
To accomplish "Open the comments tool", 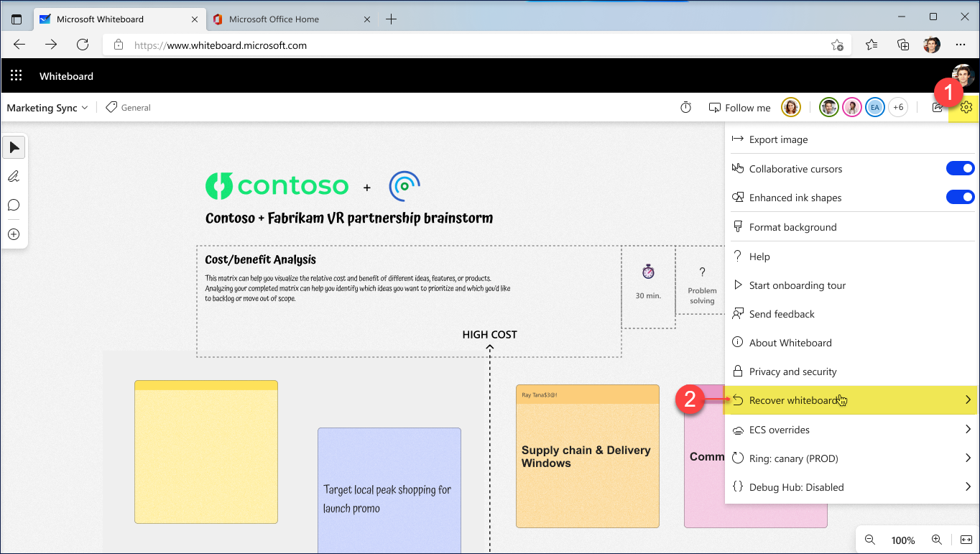I will [14, 206].
